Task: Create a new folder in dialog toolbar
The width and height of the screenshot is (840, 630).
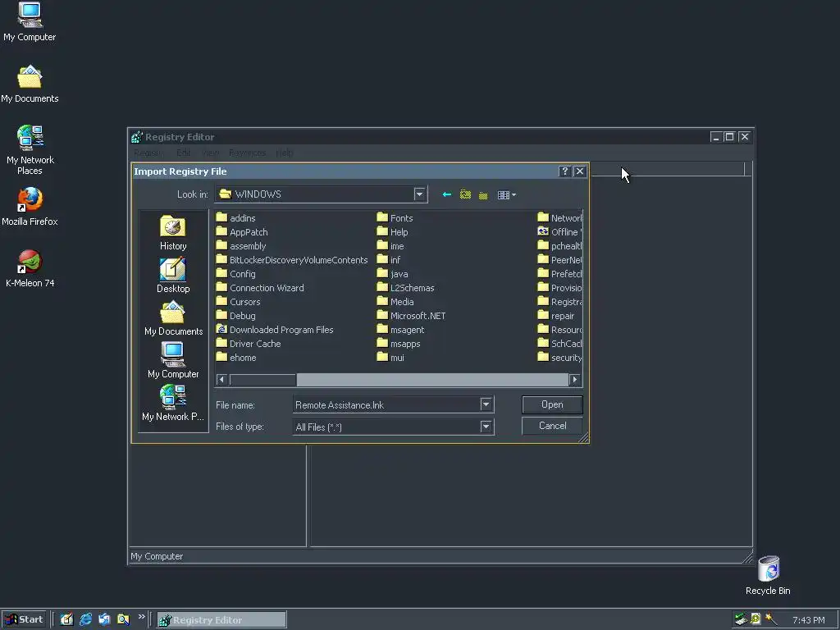Action: 483,195
